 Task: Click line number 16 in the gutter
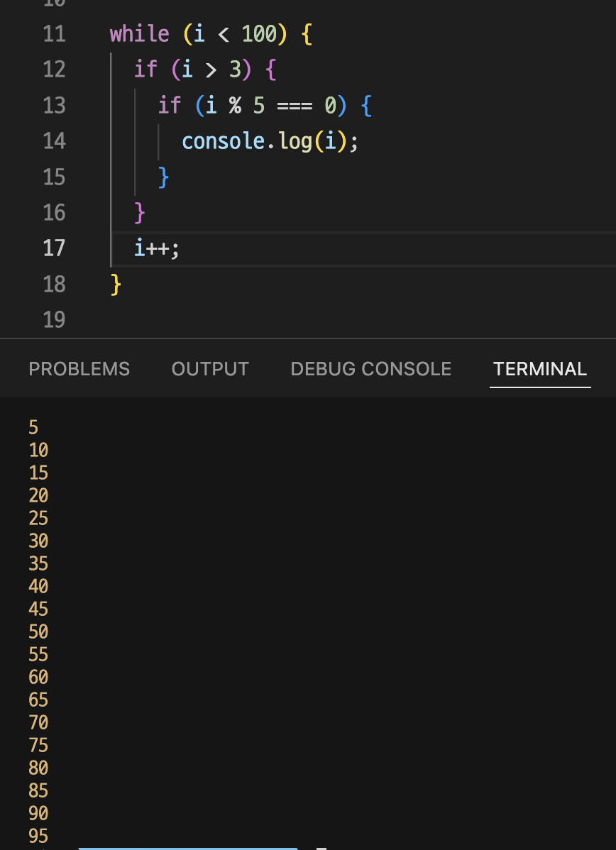54,213
